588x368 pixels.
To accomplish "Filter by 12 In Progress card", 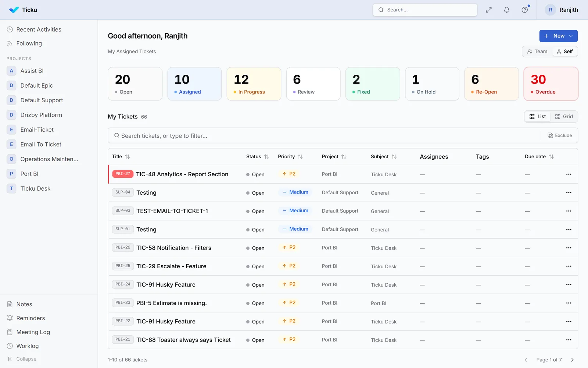I will (x=254, y=84).
